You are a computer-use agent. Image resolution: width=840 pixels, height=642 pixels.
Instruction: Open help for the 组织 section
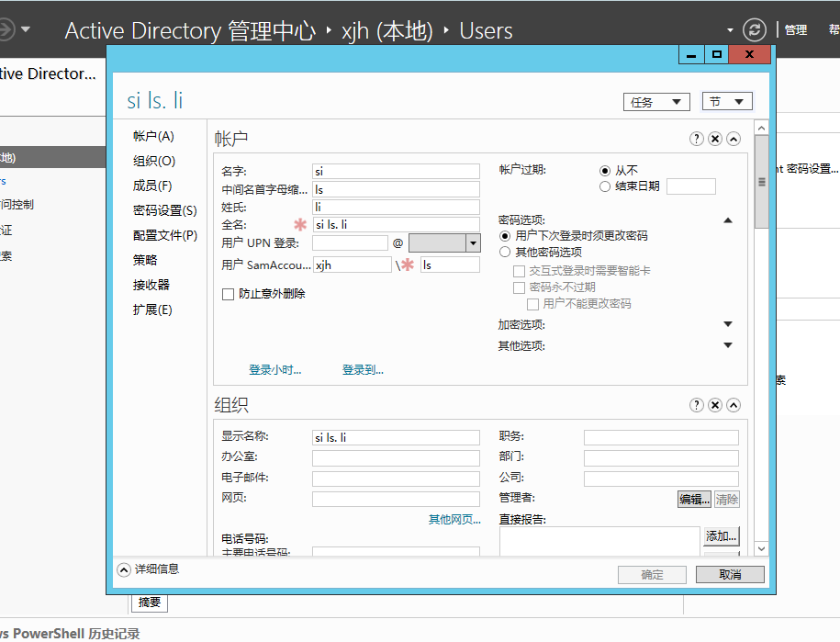point(696,405)
